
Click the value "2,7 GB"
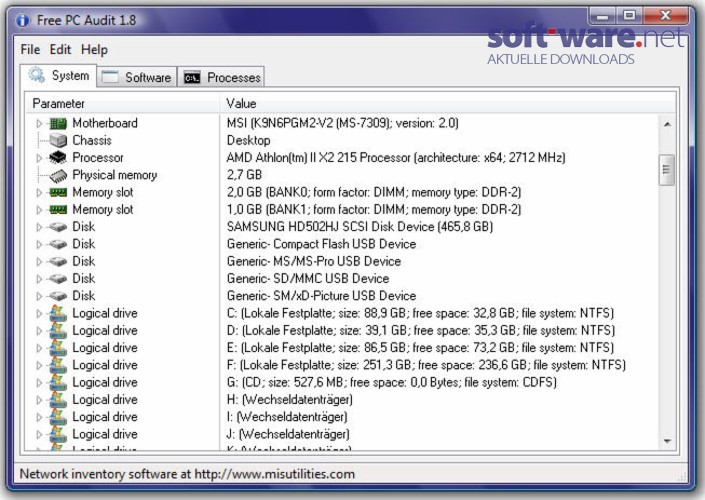tap(244, 175)
